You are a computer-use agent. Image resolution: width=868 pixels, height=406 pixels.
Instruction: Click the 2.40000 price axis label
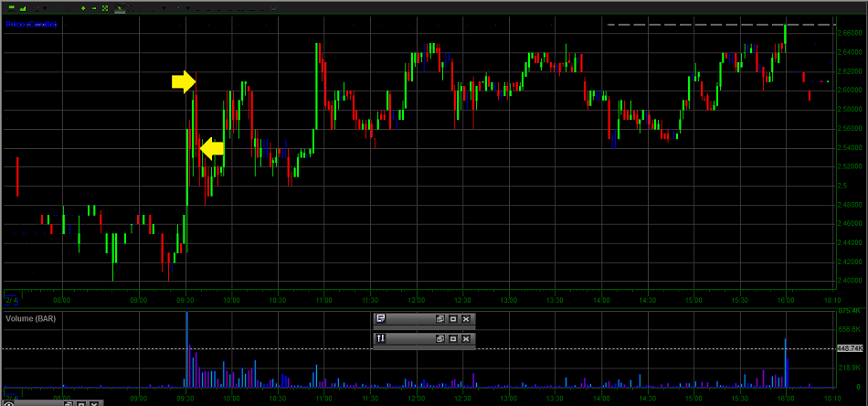[x=849, y=280]
